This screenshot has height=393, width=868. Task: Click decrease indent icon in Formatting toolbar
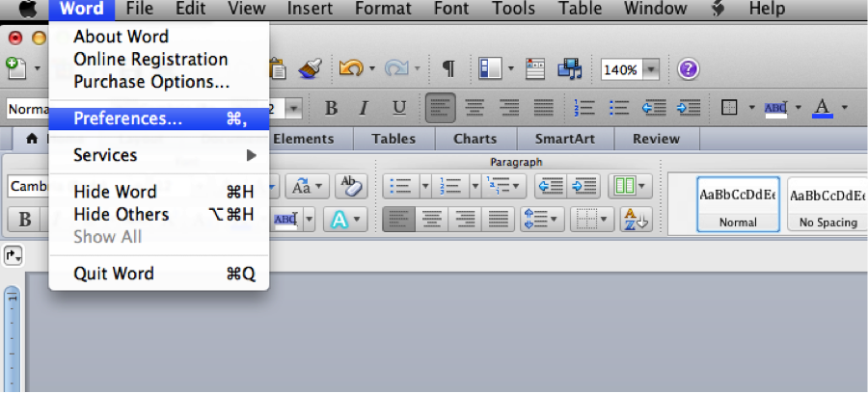coord(654,107)
